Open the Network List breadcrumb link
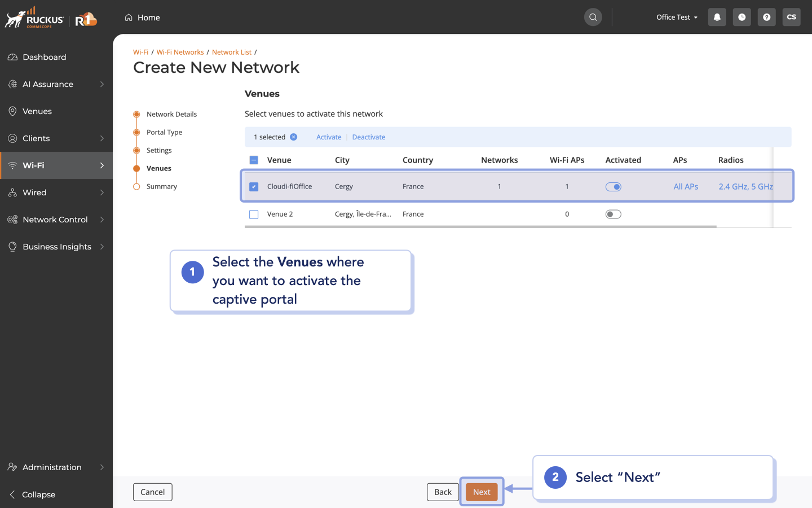 232,52
